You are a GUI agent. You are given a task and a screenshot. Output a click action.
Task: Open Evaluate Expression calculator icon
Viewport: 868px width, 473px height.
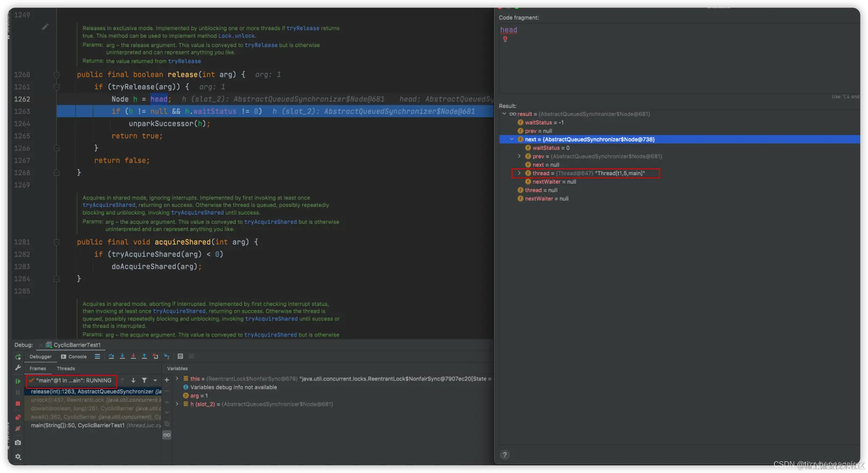click(x=180, y=357)
